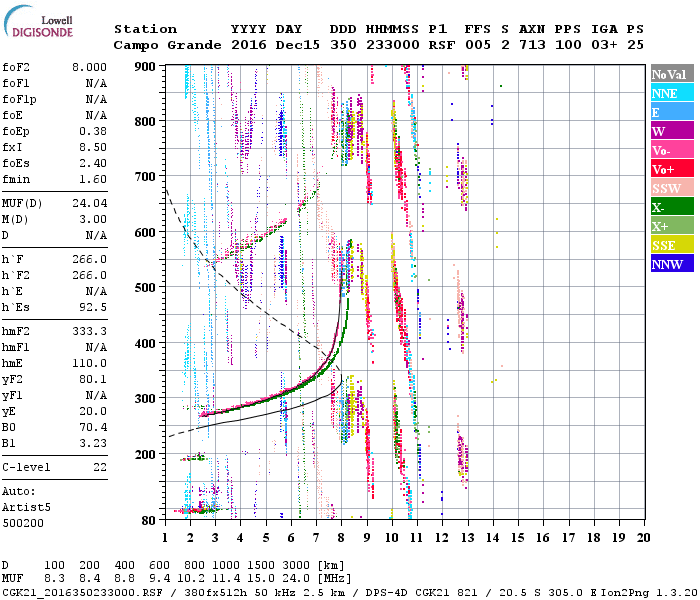The image size is (700, 600).
Task: Click the fxI value 8.50
Action: click(93, 147)
